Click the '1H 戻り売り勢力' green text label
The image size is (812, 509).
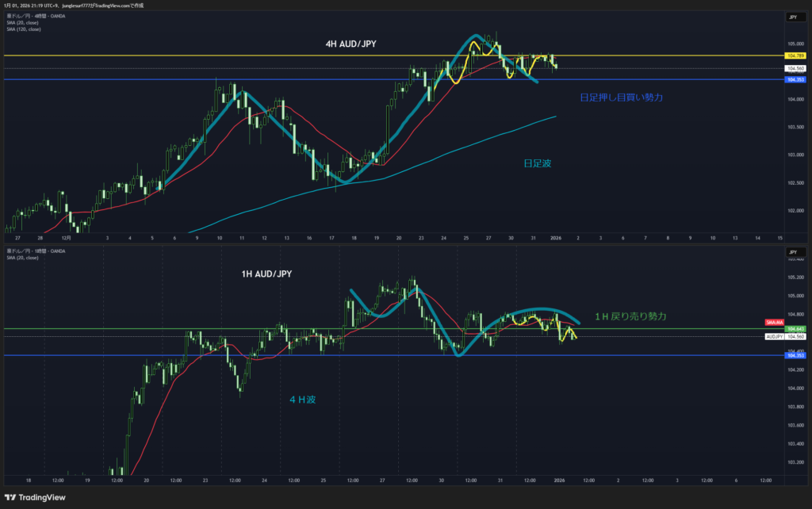pos(630,316)
